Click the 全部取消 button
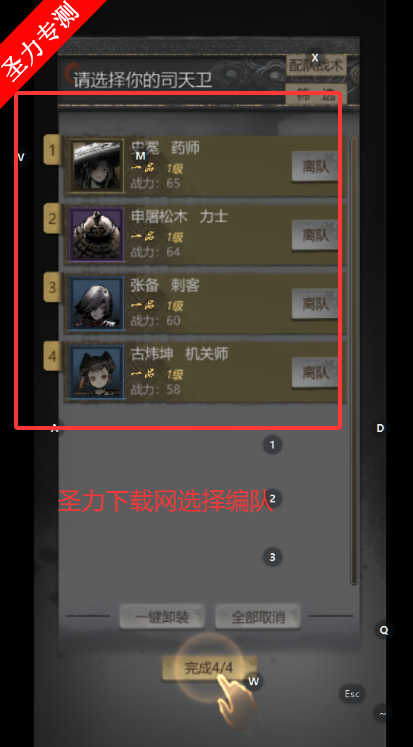The height and width of the screenshot is (747, 413). tap(258, 617)
